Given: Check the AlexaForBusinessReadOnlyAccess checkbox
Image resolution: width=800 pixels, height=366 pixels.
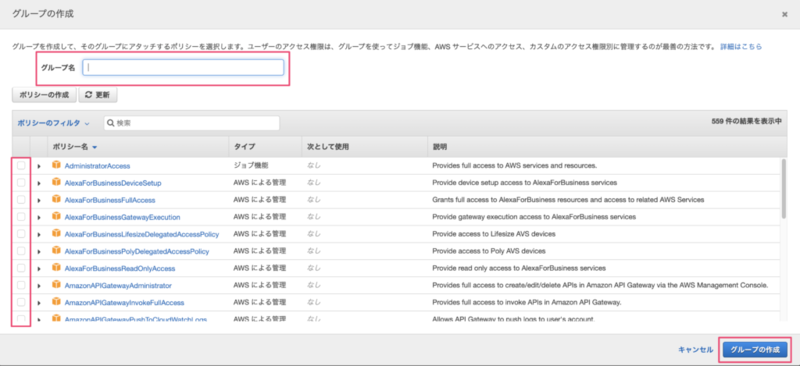Looking at the screenshot, I should [21, 268].
